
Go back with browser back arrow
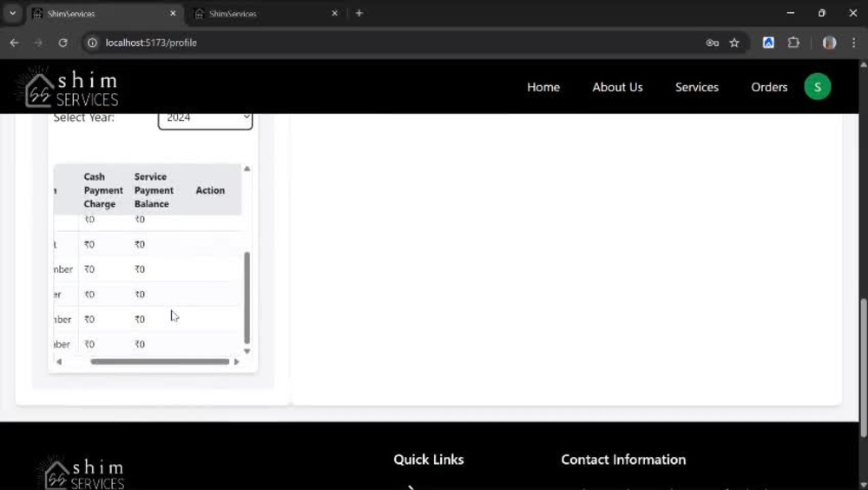(15, 43)
